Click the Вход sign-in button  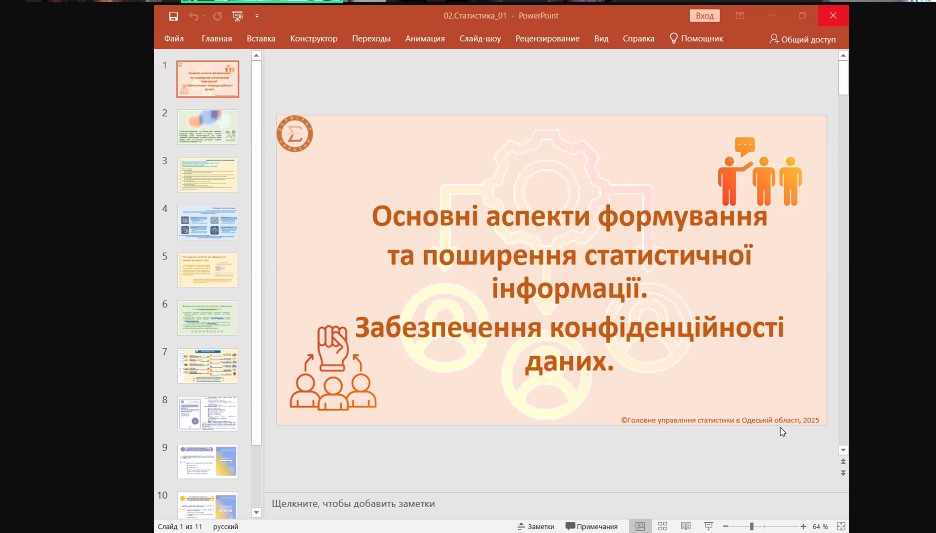(x=705, y=16)
